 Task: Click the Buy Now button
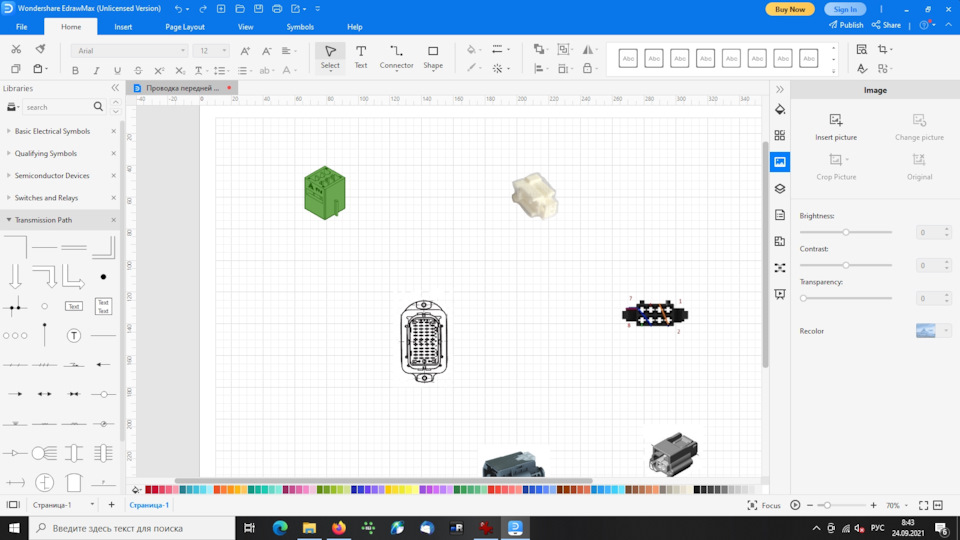[790, 9]
